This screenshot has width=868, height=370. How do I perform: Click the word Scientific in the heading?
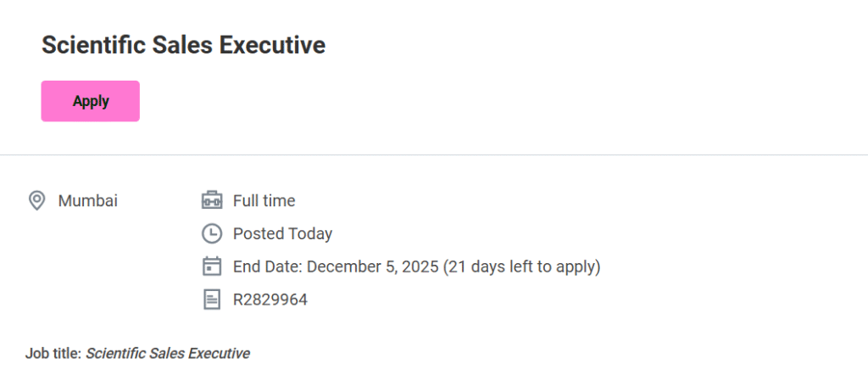pos(89,45)
